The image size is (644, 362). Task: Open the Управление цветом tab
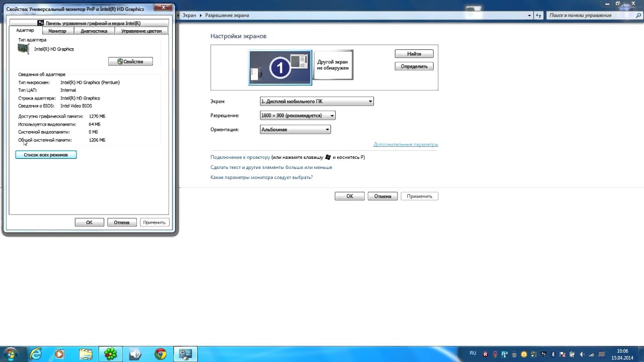click(x=141, y=31)
